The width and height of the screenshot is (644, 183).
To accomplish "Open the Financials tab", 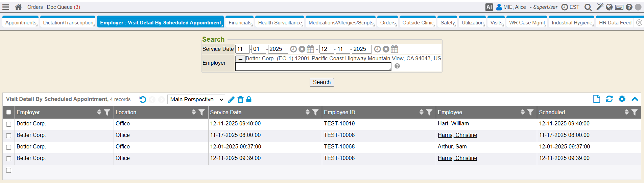I will (240, 23).
